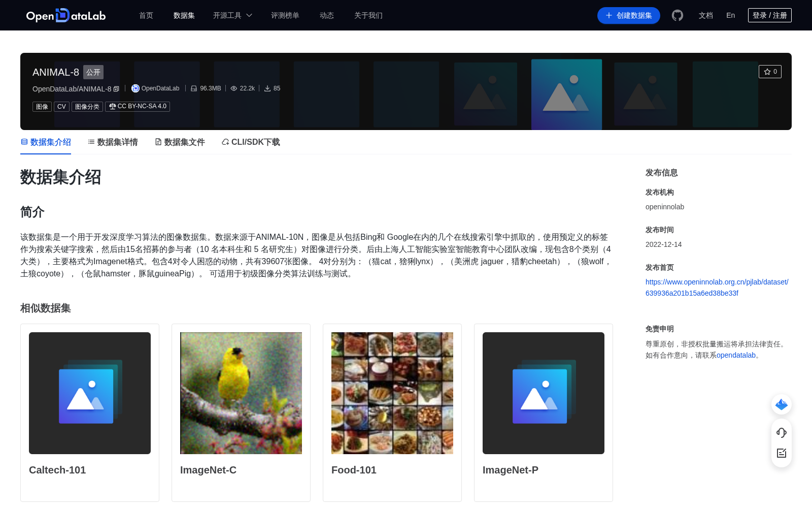The image size is (812, 508).
Task: Open 关于我们 navigation item
Action: coord(368,15)
